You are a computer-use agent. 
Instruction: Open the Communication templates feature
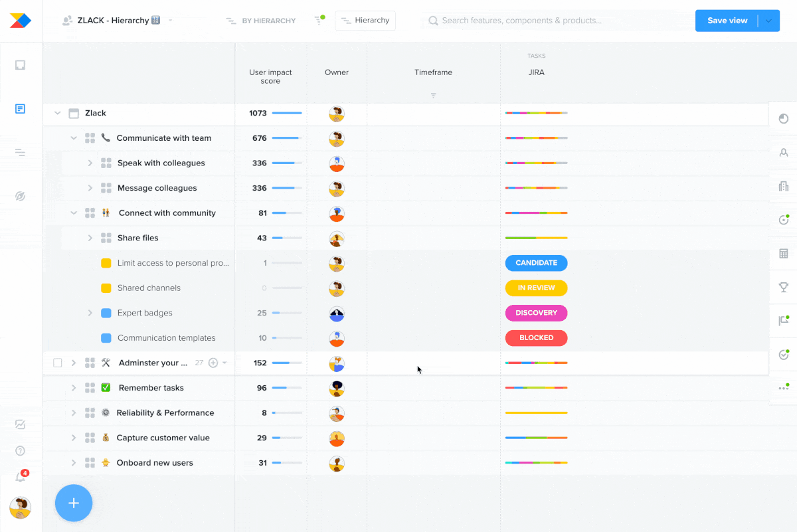(x=167, y=338)
